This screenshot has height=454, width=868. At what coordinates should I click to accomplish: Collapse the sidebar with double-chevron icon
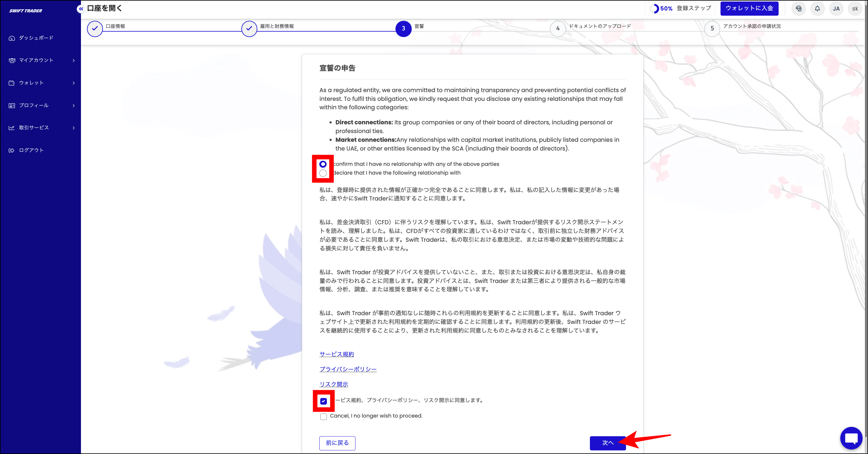81,9
